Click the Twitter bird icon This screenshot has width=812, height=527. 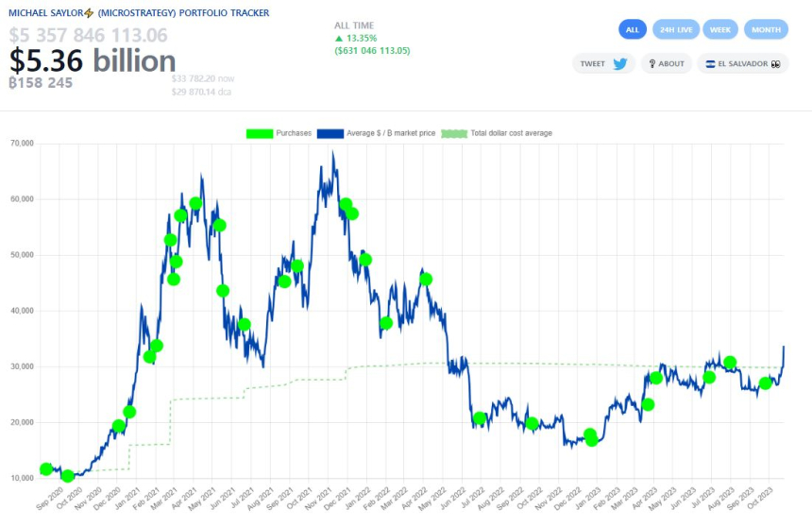tap(619, 64)
